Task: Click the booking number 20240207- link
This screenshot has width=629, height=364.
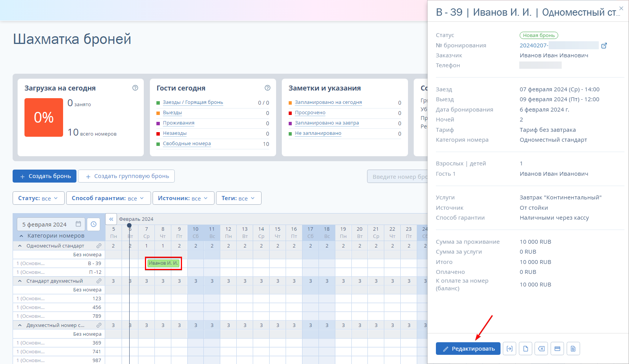Action: [534, 45]
